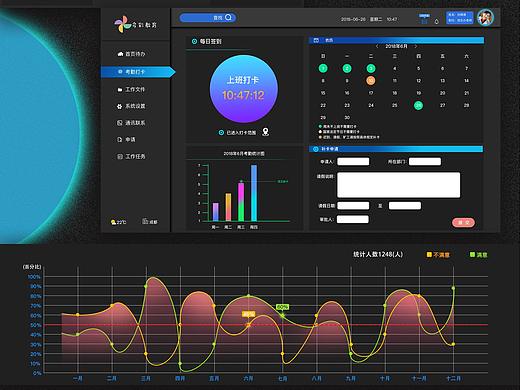Click the user avatar in the top bar

485,17
